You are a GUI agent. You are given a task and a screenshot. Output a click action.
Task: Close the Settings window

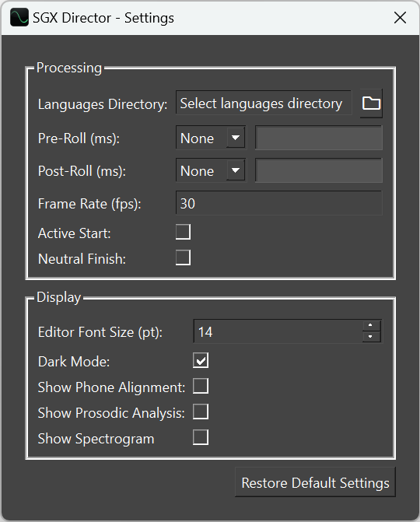(x=400, y=18)
